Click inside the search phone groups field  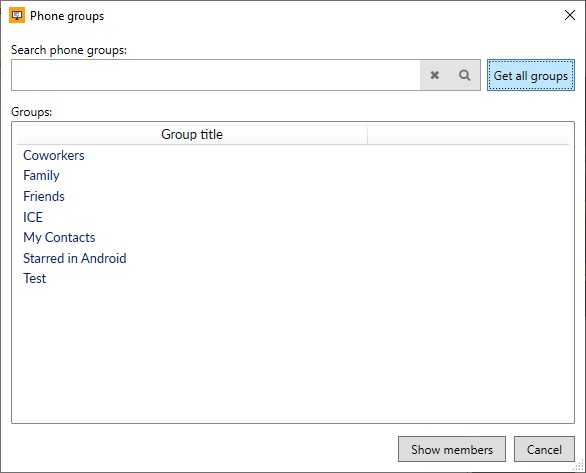[216, 75]
